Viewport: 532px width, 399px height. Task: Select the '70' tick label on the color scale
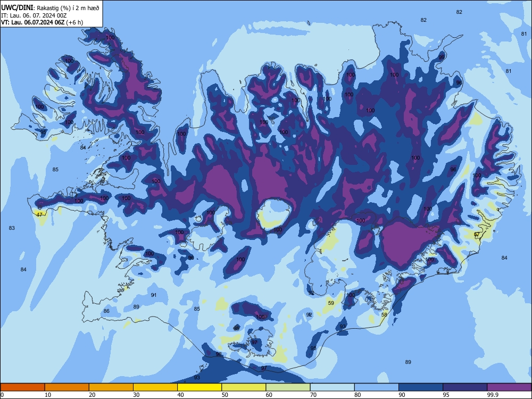click(313, 395)
